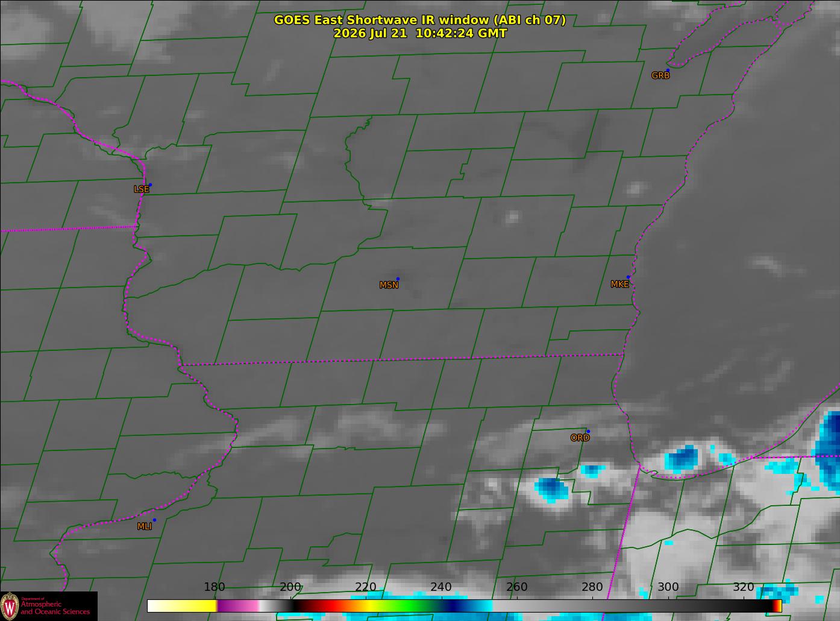Image resolution: width=840 pixels, height=621 pixels.
Task: Click the MSN station marker dot
Action: 398,279
